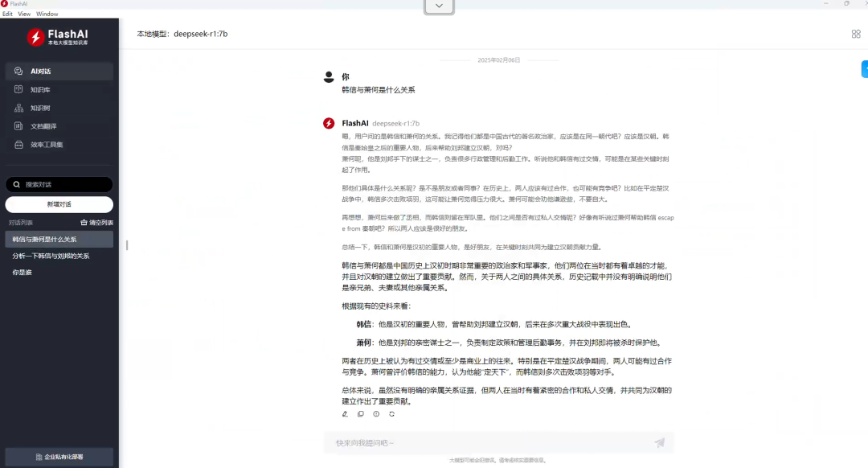Click the magnifier icon in the search box

[17, 184]
